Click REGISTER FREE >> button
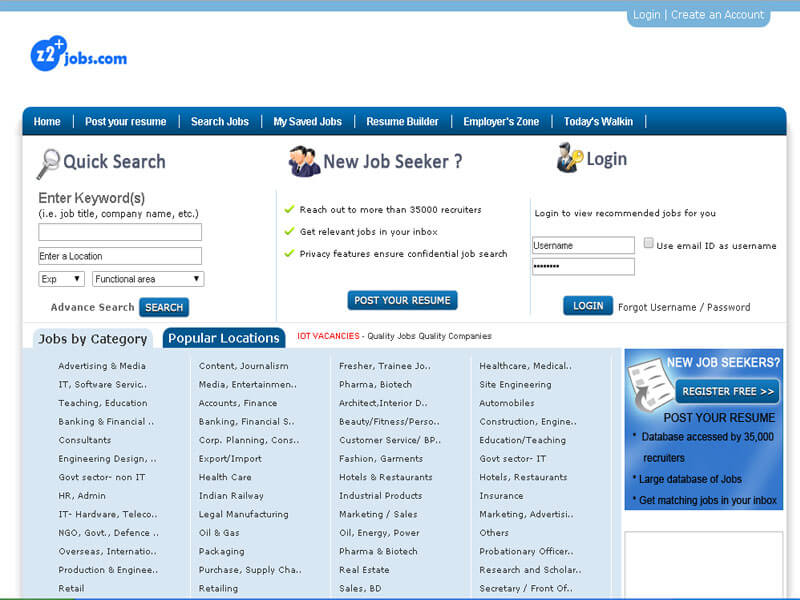This screenshot has width=800, height=600. 728,391
